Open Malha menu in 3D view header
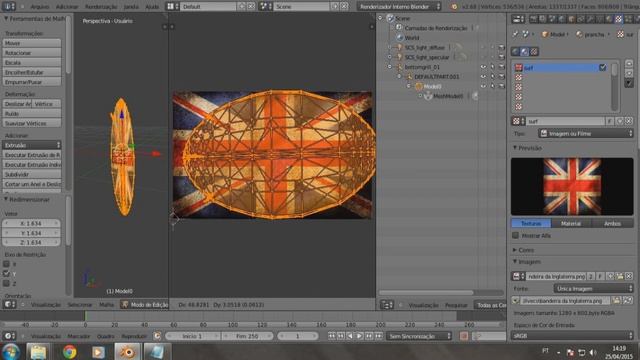Image resolution: width=640 pixels, height=360 pixels. pyautogui.click(x=107, y=304)
